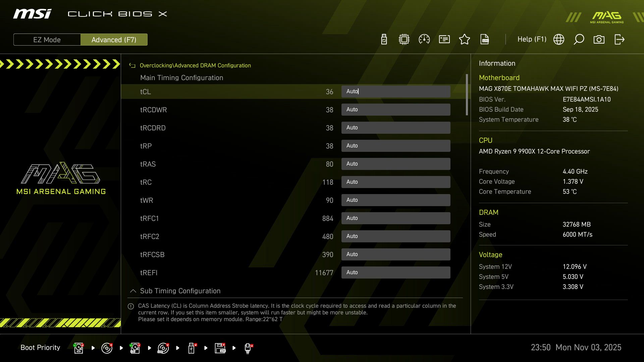Open the search magnifier icon
The width and height of the screenshot is (644, 362).
579,39
